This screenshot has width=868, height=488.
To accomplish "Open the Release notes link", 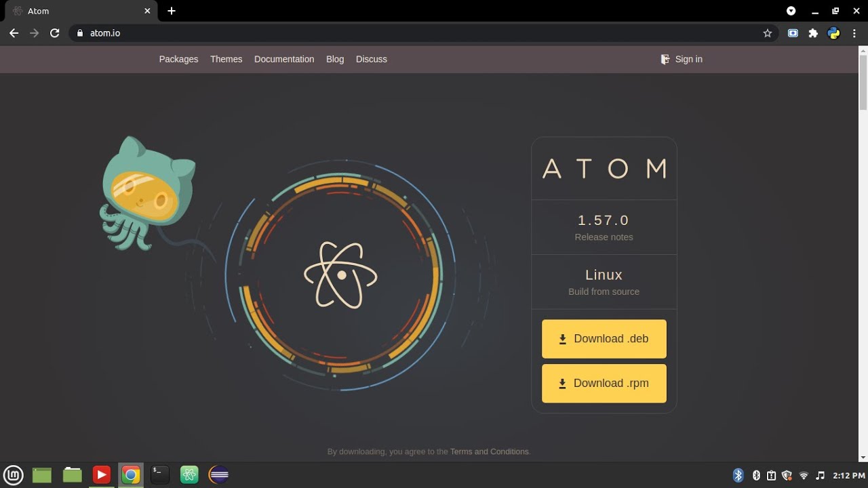I will pyautogui.click(x=604, y=237).
